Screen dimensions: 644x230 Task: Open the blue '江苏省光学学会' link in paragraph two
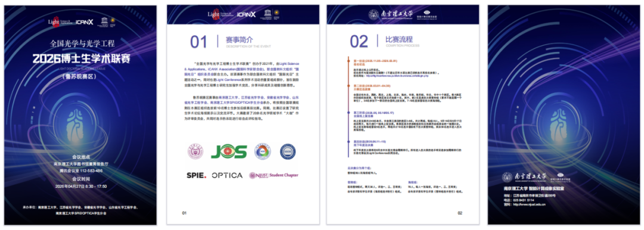pyautogui.click(x=253, y=98)
